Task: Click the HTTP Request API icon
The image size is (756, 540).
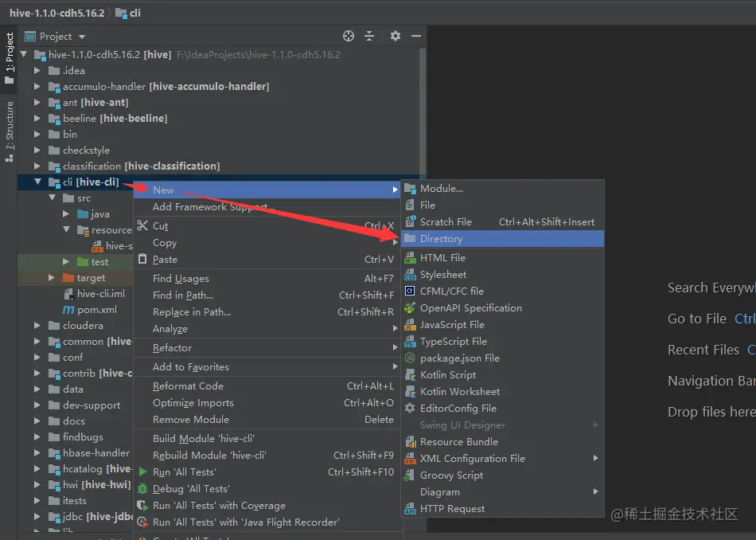Action: point(410,509)
